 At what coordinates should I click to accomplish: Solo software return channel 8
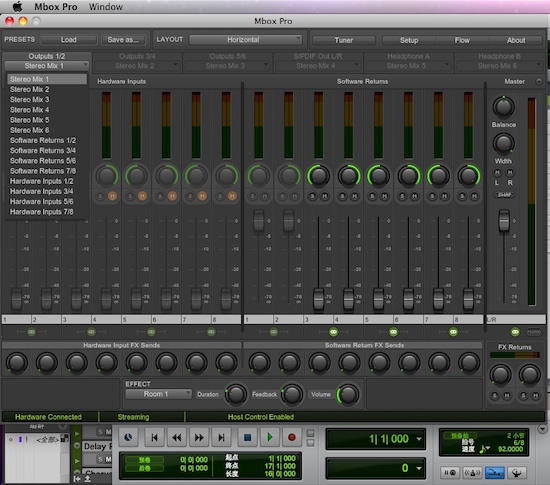pyautogui.click(x=462, y=196)
